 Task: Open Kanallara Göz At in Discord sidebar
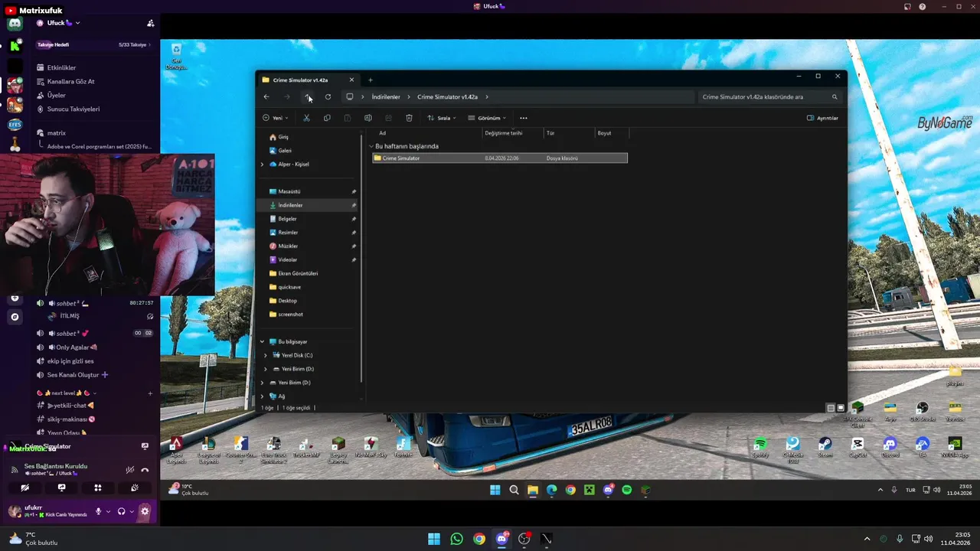pyautogui.click(x=70, y=81)
